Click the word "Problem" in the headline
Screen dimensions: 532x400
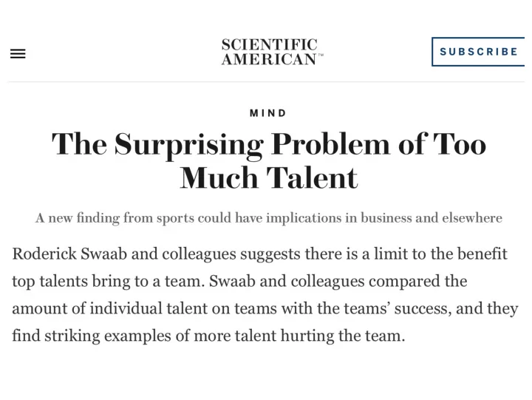331,144
